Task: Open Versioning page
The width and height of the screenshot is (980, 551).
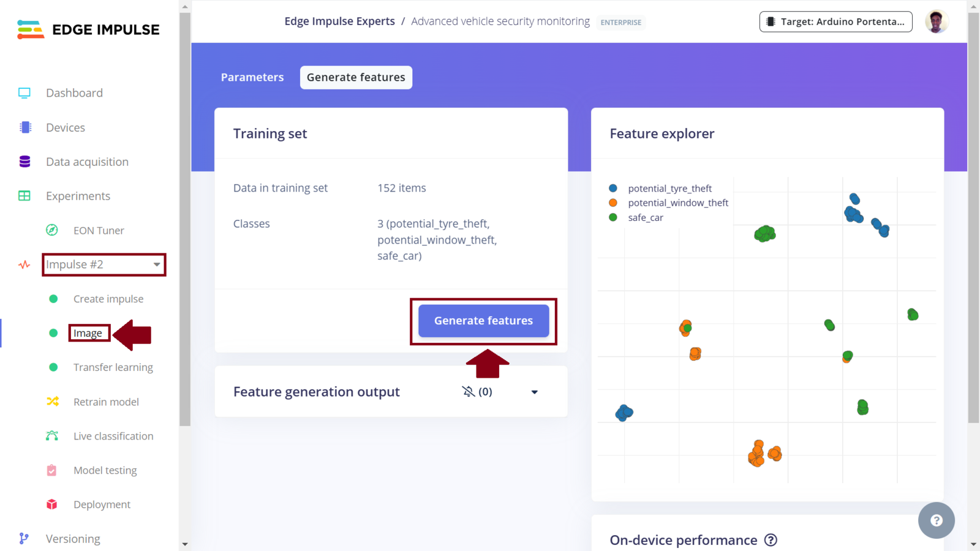Action: pyautogui.click(x=73, y=539)
